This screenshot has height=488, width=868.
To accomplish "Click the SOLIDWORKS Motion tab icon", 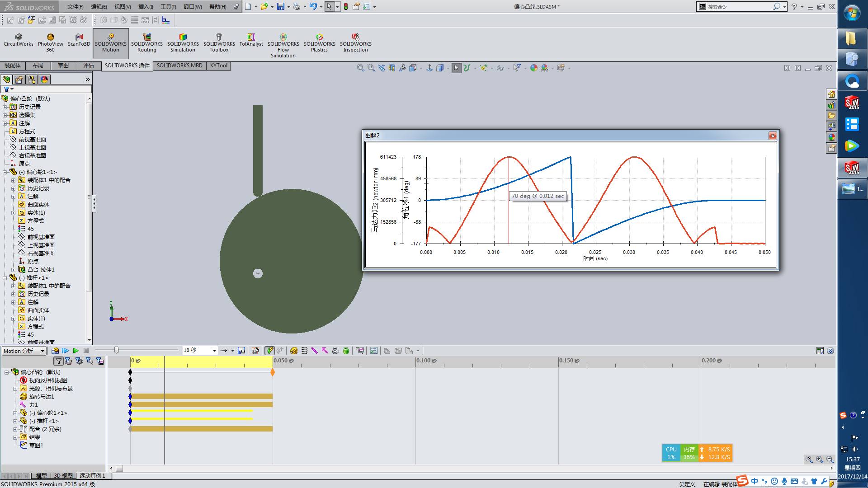I will tap(111, 42).
